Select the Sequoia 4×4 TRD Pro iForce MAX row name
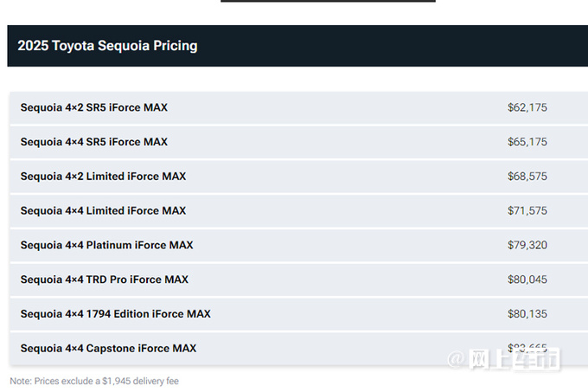Screen dimensions: 588x392 pos(105,280)
